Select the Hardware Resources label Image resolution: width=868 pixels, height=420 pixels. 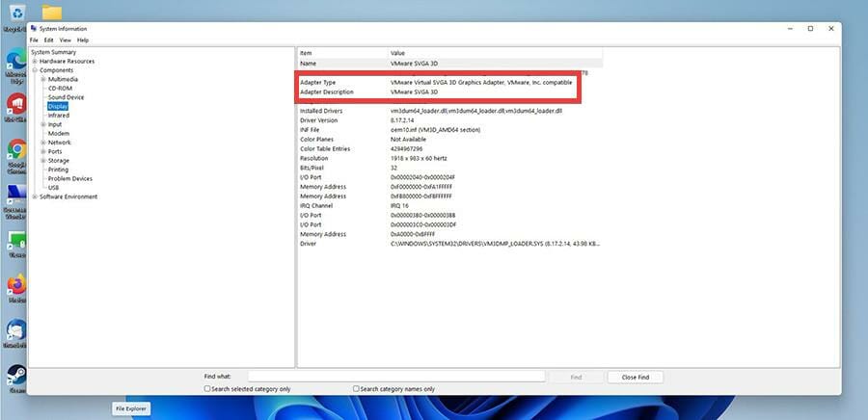[67, 62]
